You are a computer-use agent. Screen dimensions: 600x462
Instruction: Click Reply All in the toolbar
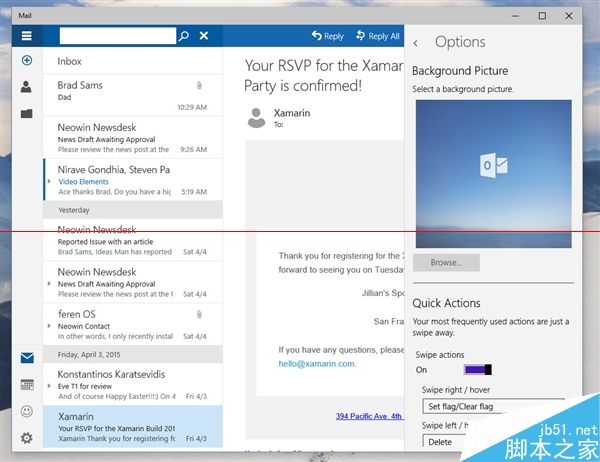point(376,36)
